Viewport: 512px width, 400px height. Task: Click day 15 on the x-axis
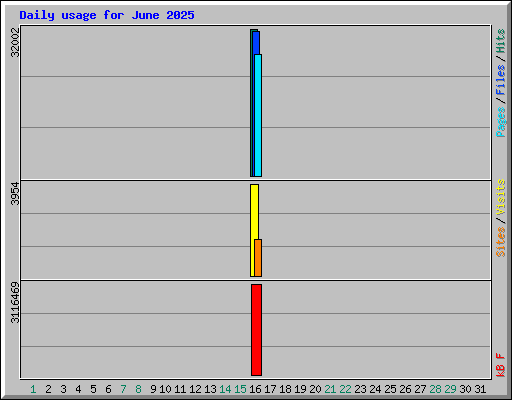(240, 389)
